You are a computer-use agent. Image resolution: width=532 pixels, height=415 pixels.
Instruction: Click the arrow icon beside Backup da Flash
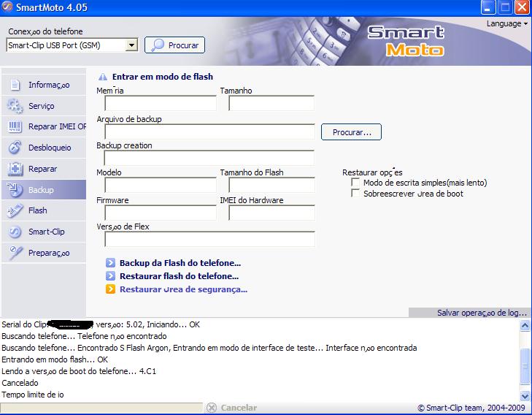pyautogui.click(x=110, y=263)
